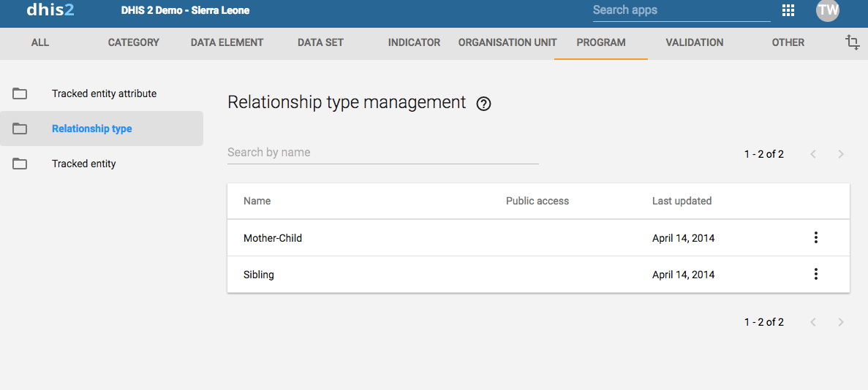
Task: Open the Validation tab
Action: pos(694,42)
